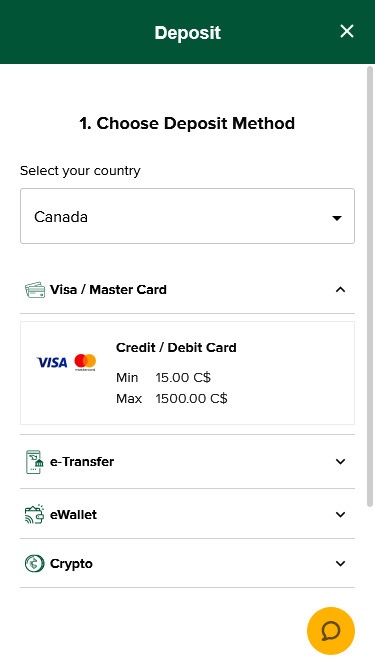Expand the eWallet section chevron
This screenshot has height=667, width=375.
coord(340,514)
